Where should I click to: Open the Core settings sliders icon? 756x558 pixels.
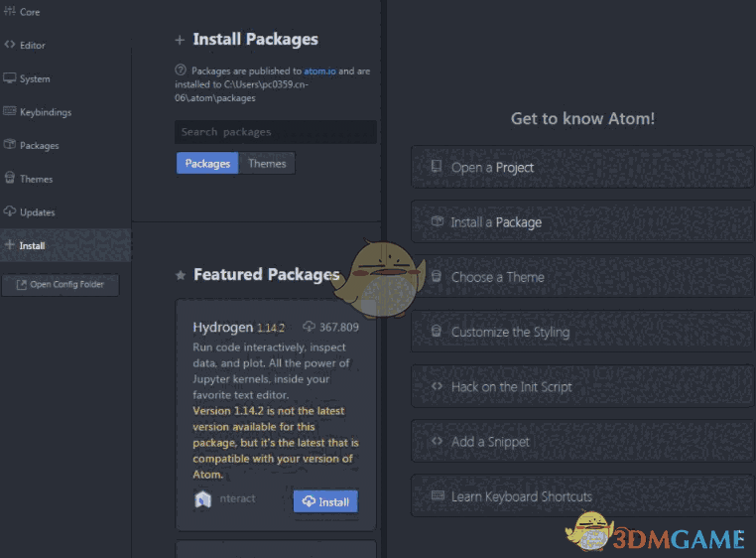(x=9, y=11)
